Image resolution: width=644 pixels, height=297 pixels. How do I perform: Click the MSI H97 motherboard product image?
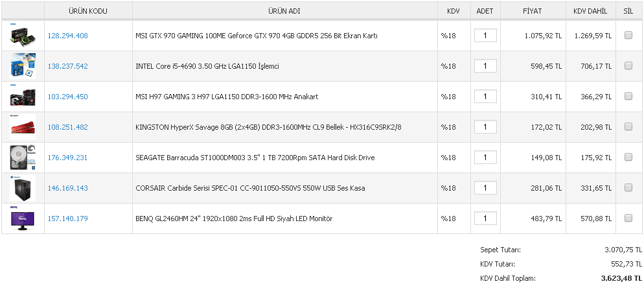click(x=23, y=97)
